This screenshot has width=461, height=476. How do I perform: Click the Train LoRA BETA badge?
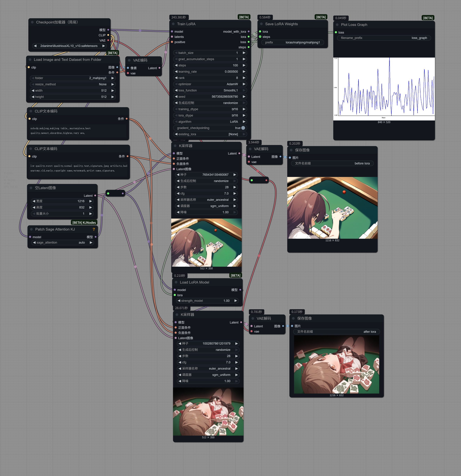coord(244,17)
